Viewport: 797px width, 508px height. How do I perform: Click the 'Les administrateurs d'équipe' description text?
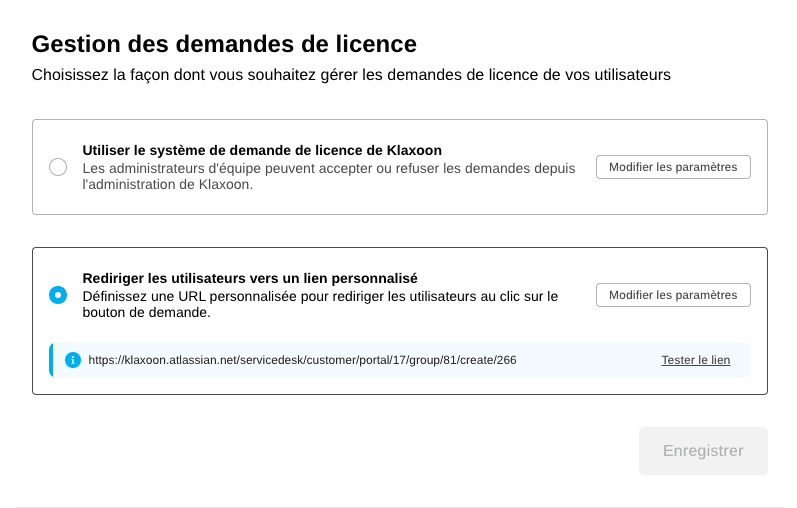[x=328, y=168]
